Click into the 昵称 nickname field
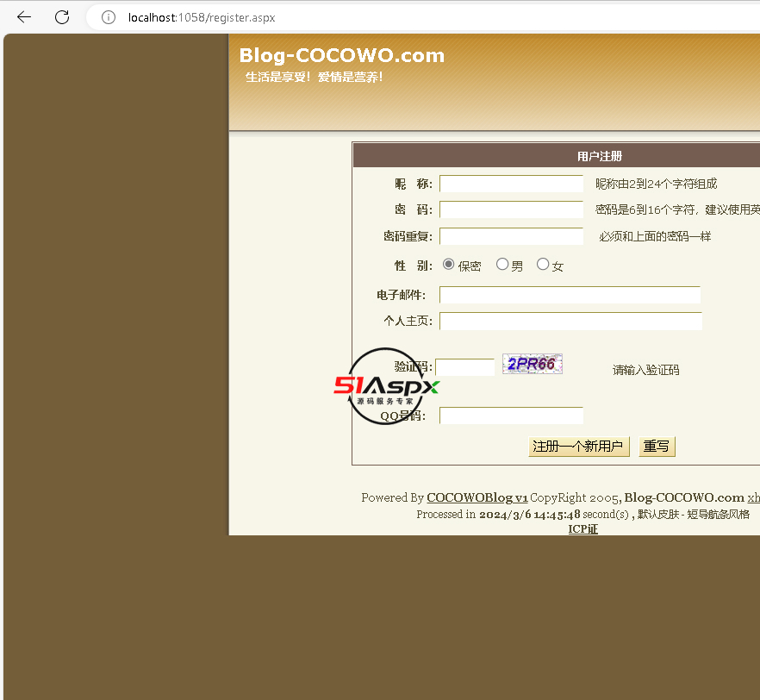This screenshot has width=760, height=700. 511,184
